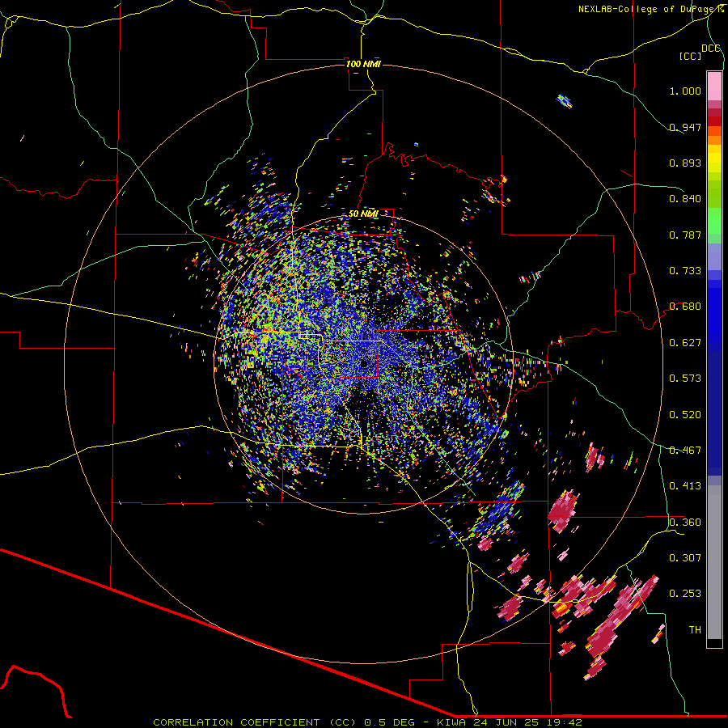Pick the 0.733 scale value
The image size is (728, 728).
pos(685,271)
